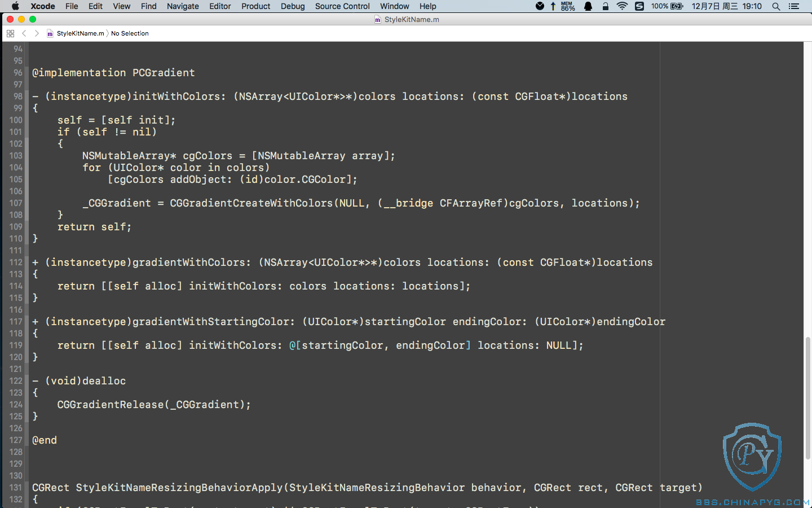Click 'NSMutableArray* cgColors' declaration line
This screenshot has width=812, height=508.
(239, 156)
